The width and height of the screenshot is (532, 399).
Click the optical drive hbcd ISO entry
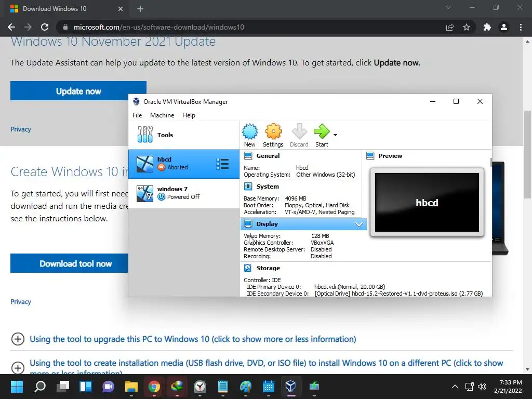pos(398,294)
